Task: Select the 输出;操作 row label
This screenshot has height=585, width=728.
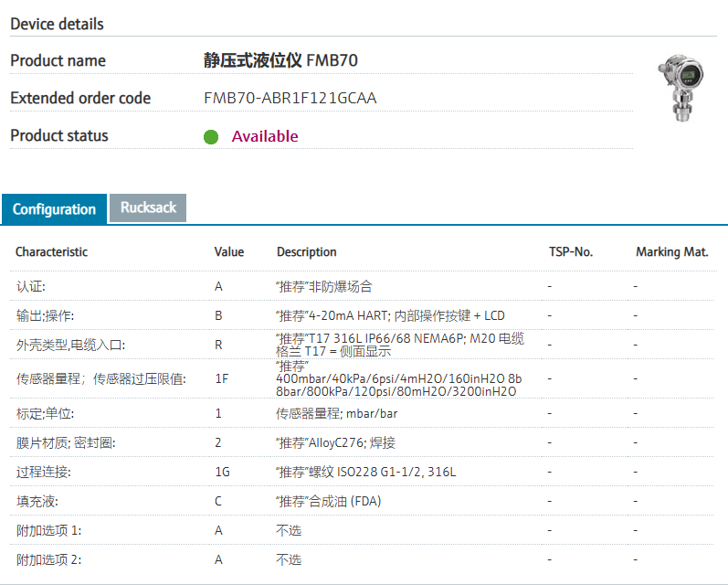Action: tap(45, 315)
